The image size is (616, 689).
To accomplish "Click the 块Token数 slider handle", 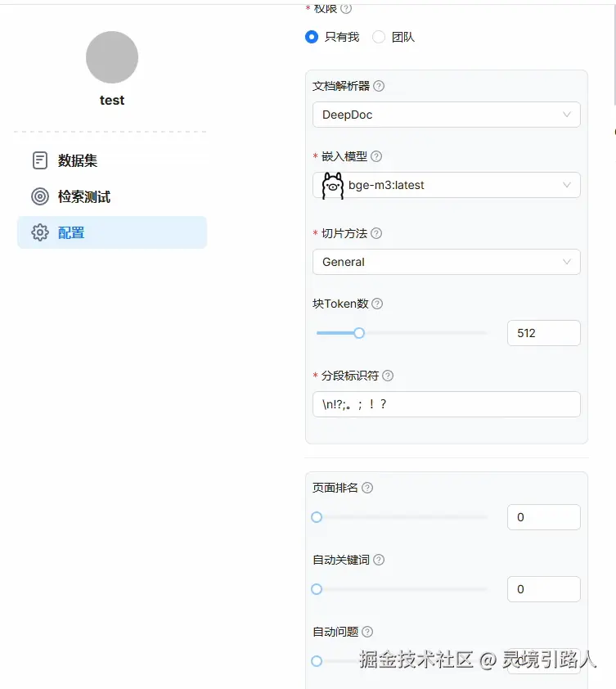I will pyautogui.click(x=359, y=333).
